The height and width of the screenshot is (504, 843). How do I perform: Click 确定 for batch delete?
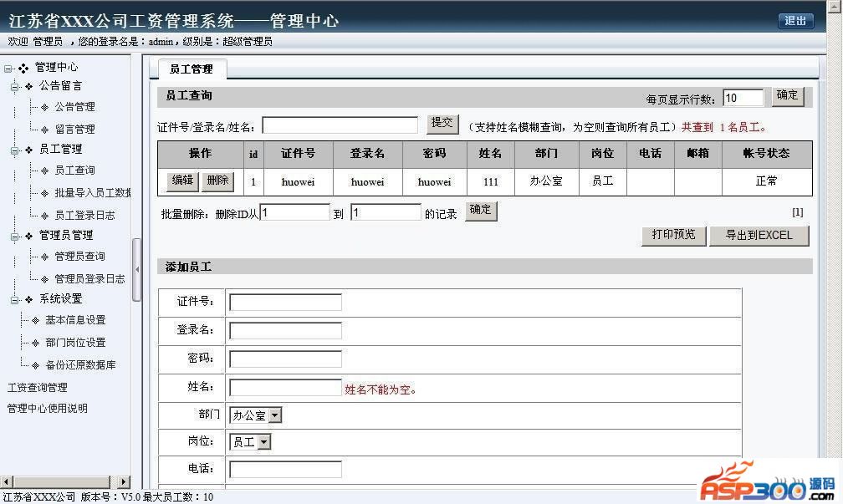pyautogui.click(x=481, y=210)
